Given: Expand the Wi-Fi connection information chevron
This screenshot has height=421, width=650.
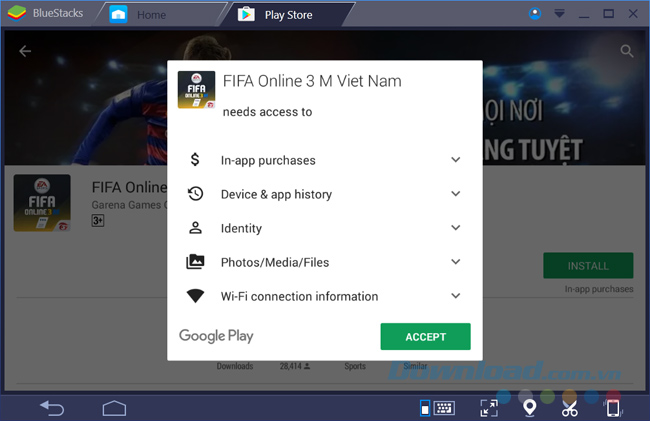Looking at the screenshot, I should click(x=456, y=296).
